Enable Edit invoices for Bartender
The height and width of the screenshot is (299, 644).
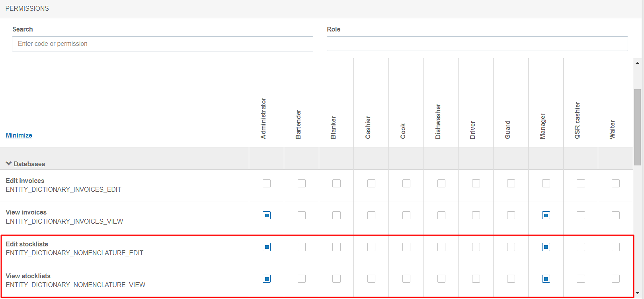click(302, 183)
